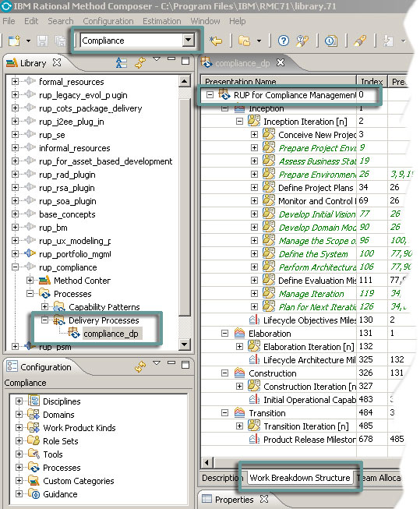Select Lifecycle Objectives Milestone row
This screenshot has width=420, height=509.
(309, 320)
